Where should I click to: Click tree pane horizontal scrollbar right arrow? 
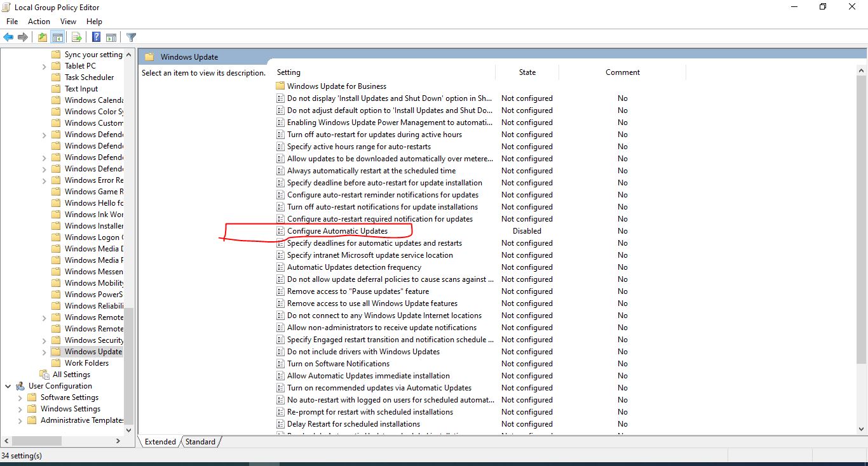click(118, 441)
